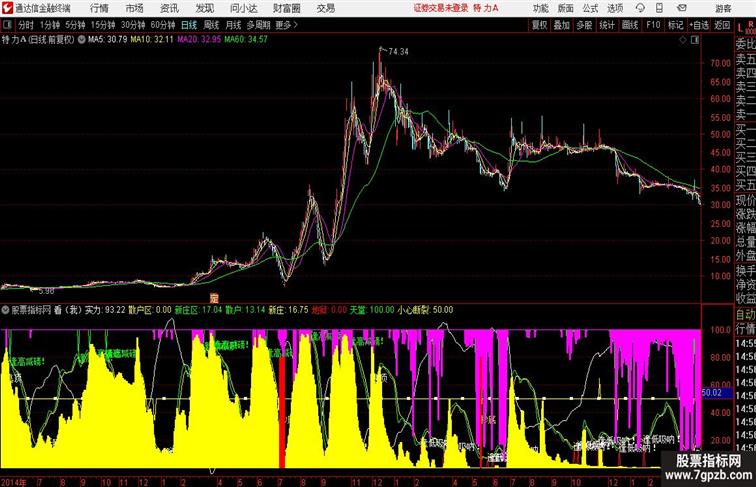Expand the 更多 periods dropdown
The image size is (756, 487).
coord(286,25)
